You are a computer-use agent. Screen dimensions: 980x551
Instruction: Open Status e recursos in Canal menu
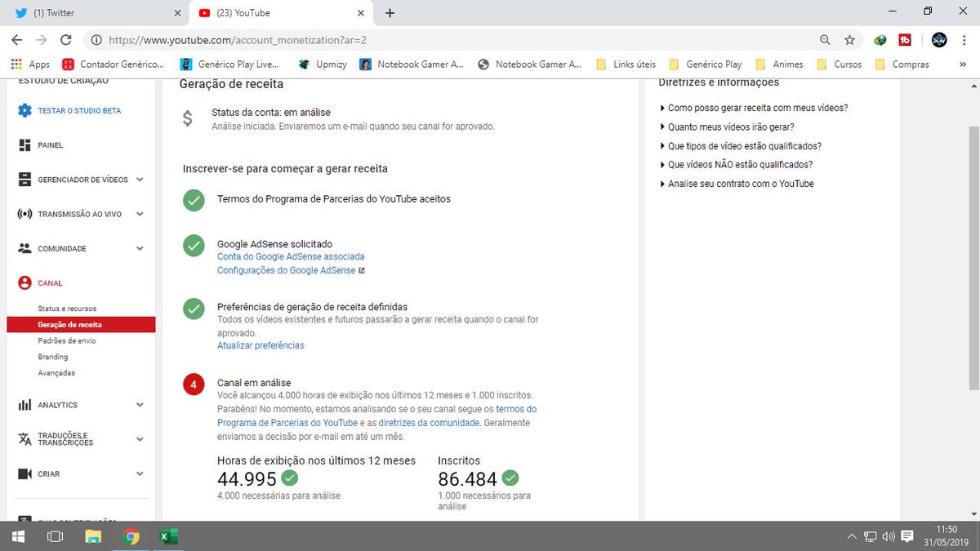pyautogui.click(x=67, y=309)
